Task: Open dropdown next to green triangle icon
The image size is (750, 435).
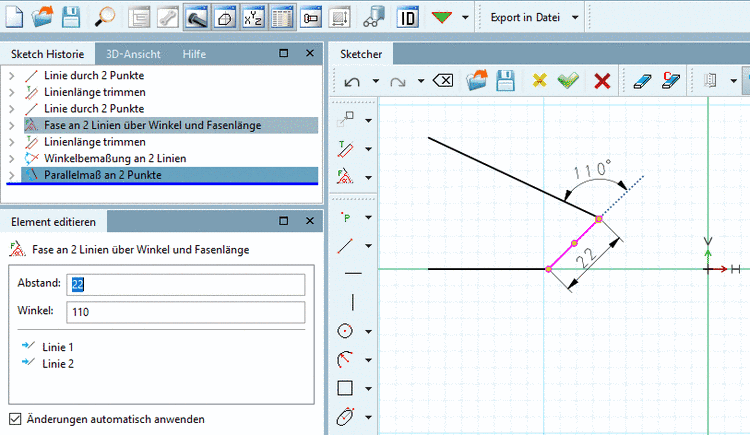Action: [x=465, y=18]
